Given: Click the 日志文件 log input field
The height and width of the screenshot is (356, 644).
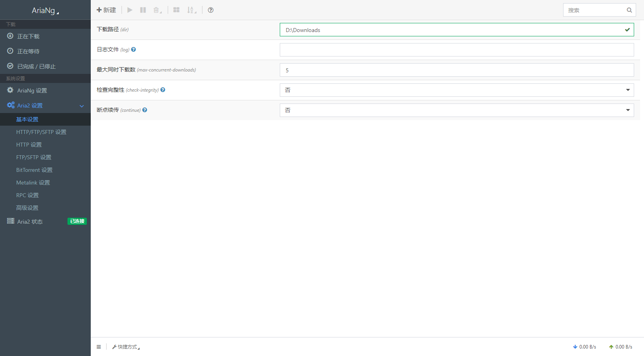Looking at the screenshot, I should coord(457,50).
